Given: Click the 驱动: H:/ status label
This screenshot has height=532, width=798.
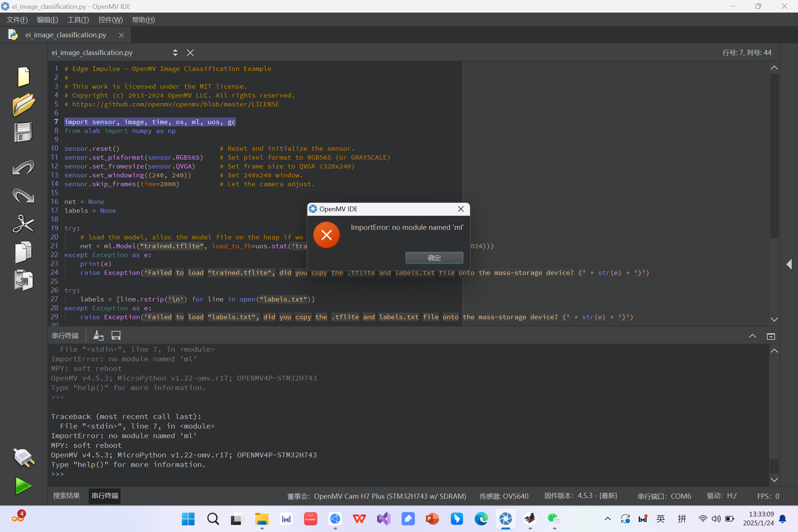Looking at the screenshot, I should (x=722, y=496).
